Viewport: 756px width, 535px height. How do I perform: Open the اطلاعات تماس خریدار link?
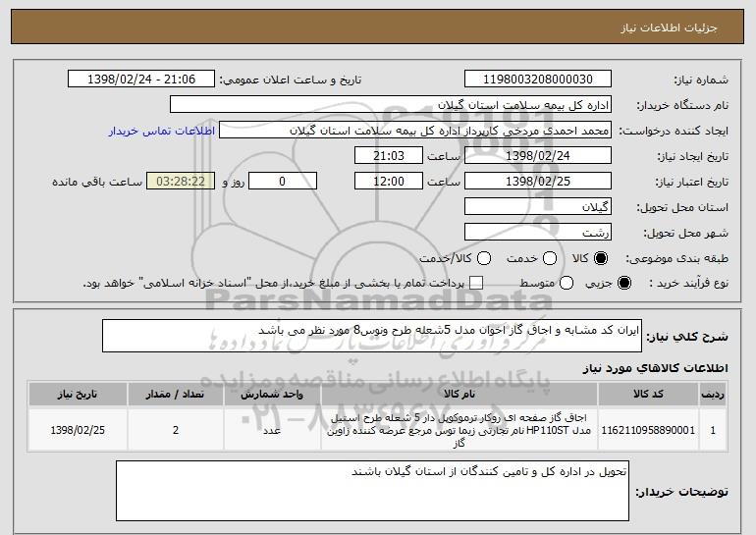click(x=162, y=131)
